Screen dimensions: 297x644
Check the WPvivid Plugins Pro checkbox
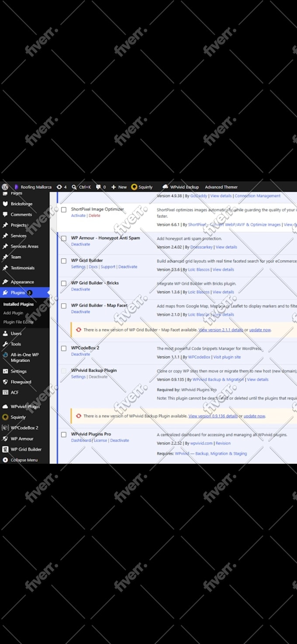[x=64, y=435]
